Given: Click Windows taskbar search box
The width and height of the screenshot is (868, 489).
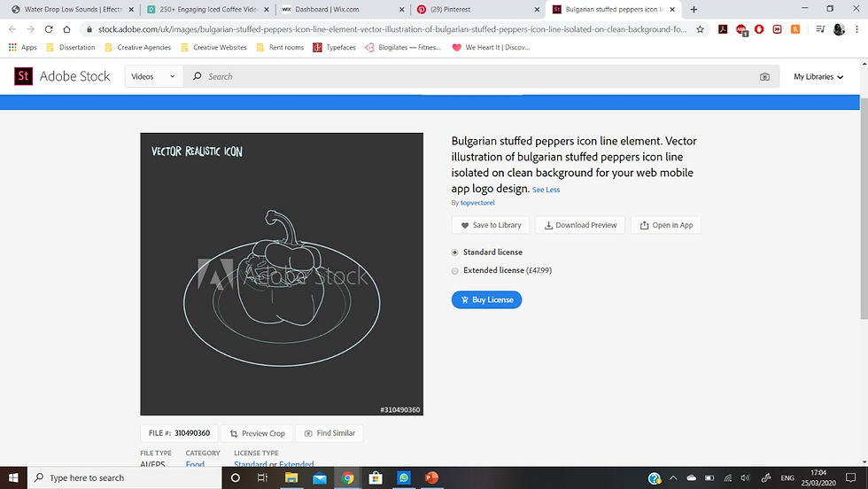Looking at the screenshot, I should click(x=125, y=477).
